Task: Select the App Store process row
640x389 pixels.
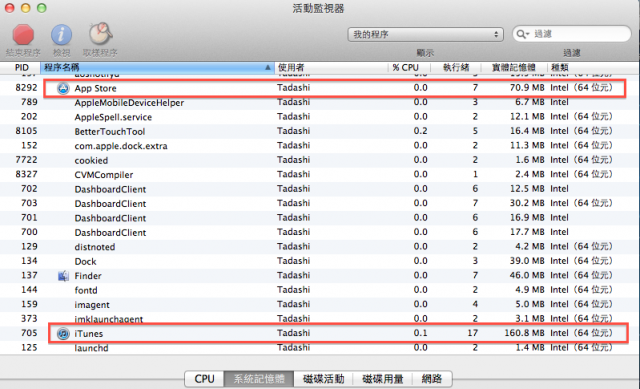Action: coord(320,88)
